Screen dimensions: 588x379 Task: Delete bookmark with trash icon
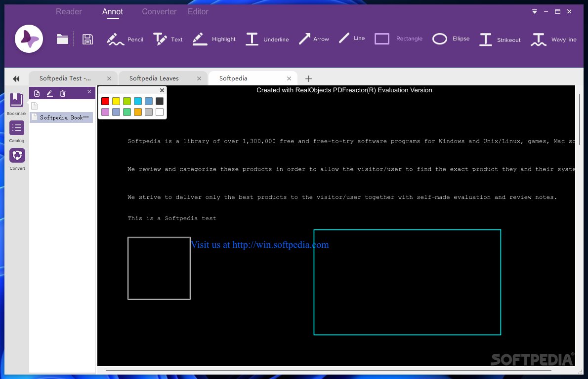63,94
